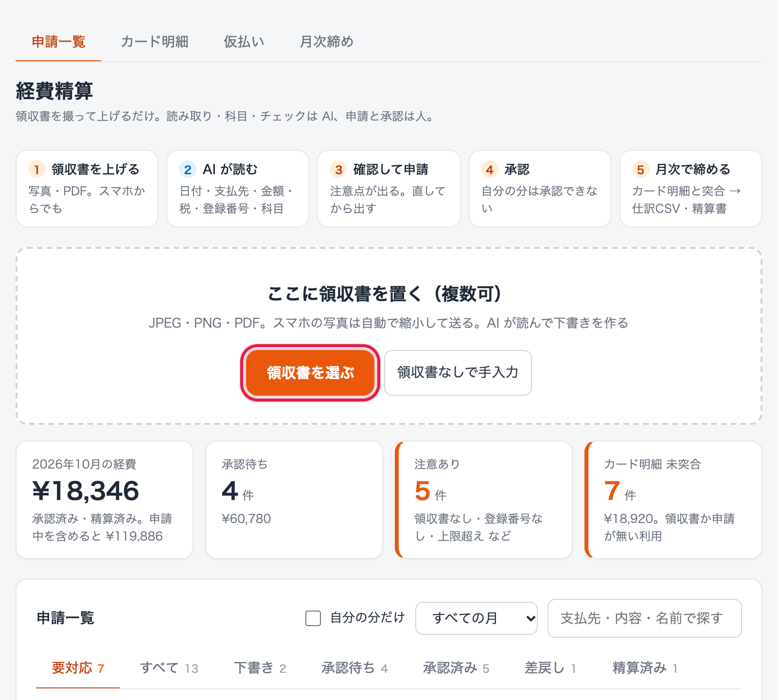
Task: Switch to the カード明細 tab
Action: coord(155,42)
